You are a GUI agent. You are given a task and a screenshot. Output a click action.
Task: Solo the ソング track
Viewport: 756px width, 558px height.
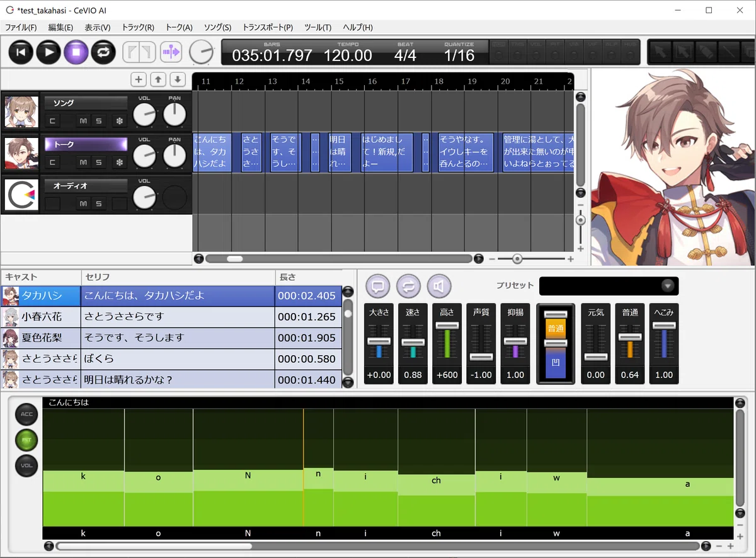pyautogui.click(x=98, y=120)
